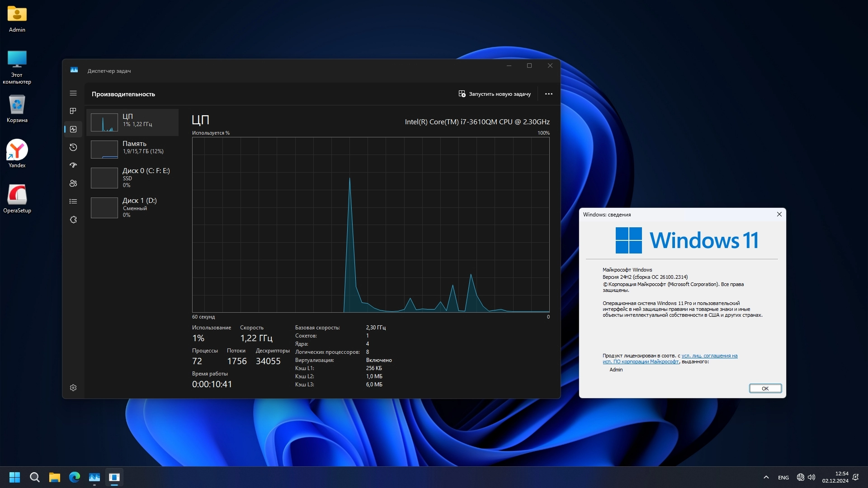Expand the hamburger navigation menu

click(73, 93)
